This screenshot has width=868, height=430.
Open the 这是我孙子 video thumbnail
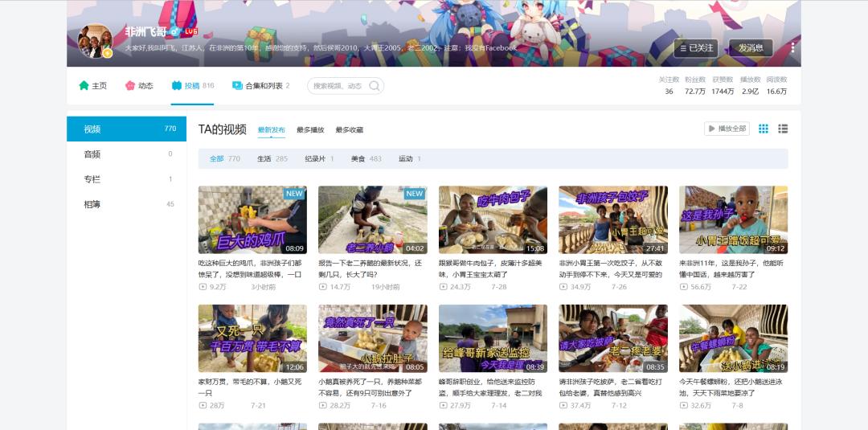tap(734, 219)
